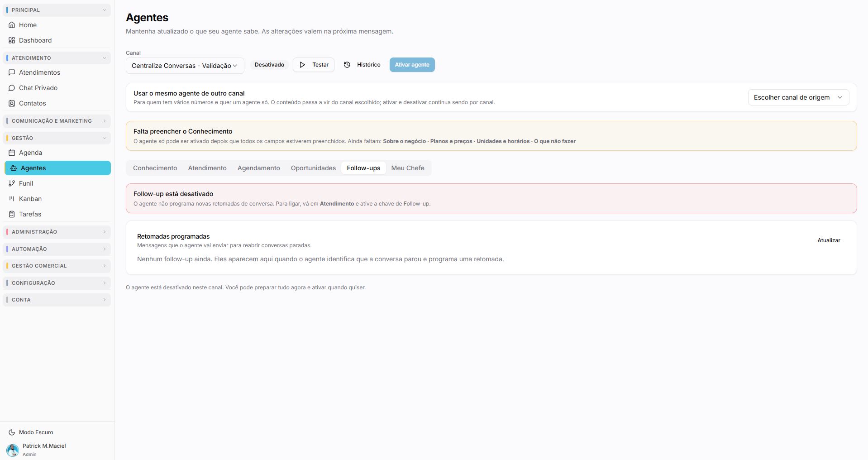Click the Contatos address book icon
The width and height of the screenshot is (868, 460).
(12, 103)
